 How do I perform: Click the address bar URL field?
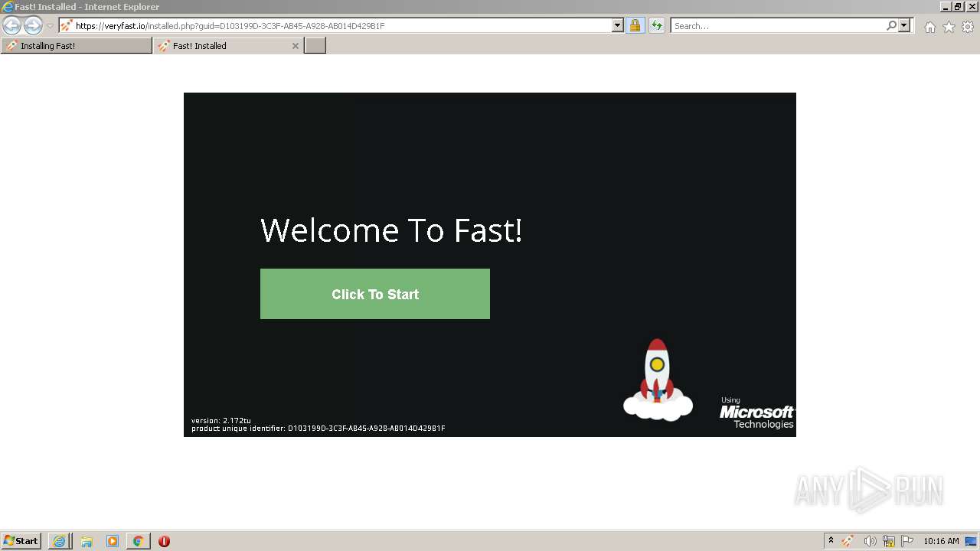[x=335, y=26]
